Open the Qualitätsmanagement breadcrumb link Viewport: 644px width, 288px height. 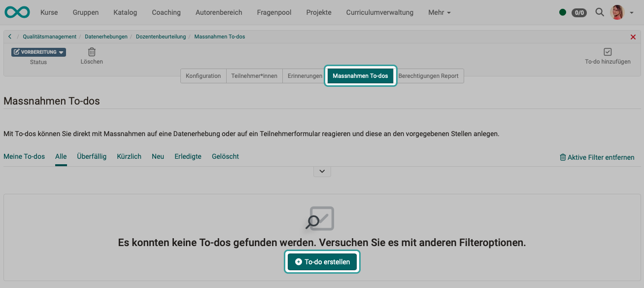pyautogui.click(x=49, y=36)
